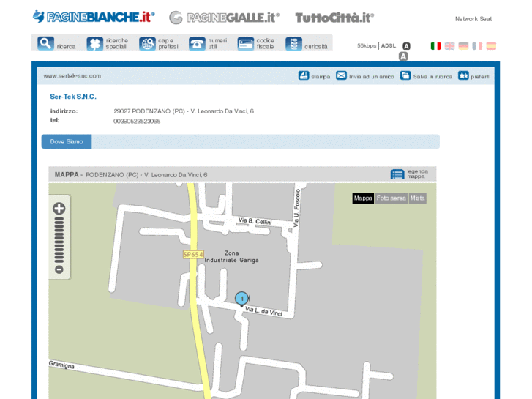
Task: Click the telephone number 00390523523065
Action: coord(137,122)
